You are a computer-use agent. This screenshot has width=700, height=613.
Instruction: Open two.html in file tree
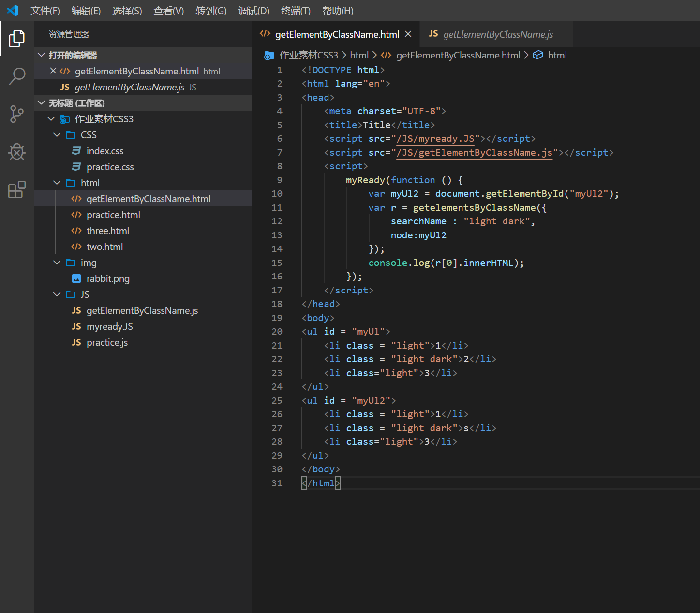pyautogui.click(x=143, y=247)
